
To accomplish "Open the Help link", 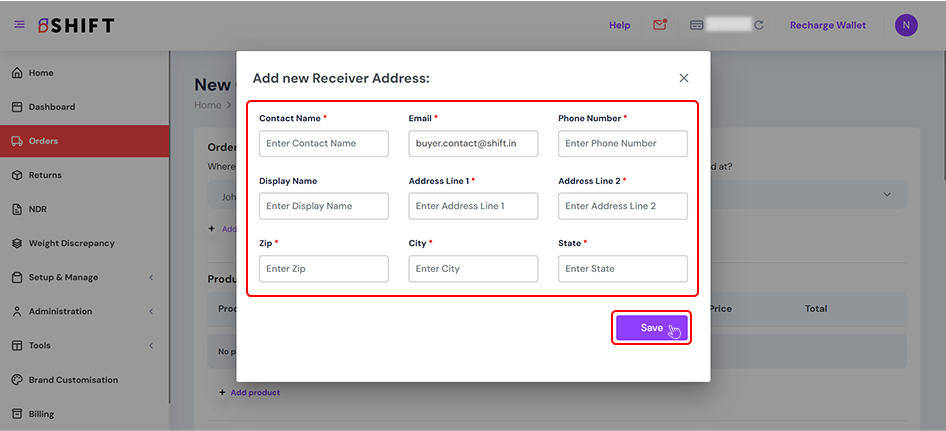I will click(619, 25).
